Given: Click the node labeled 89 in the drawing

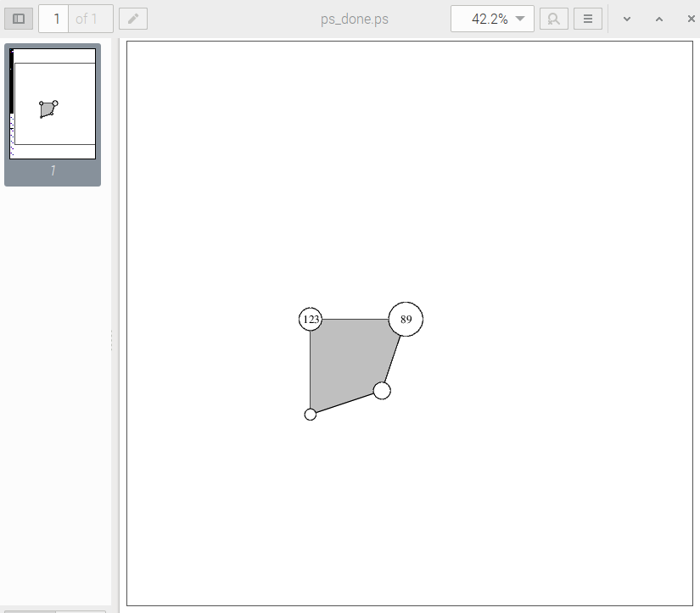Looking at the screenshot, I should point(406,319).
